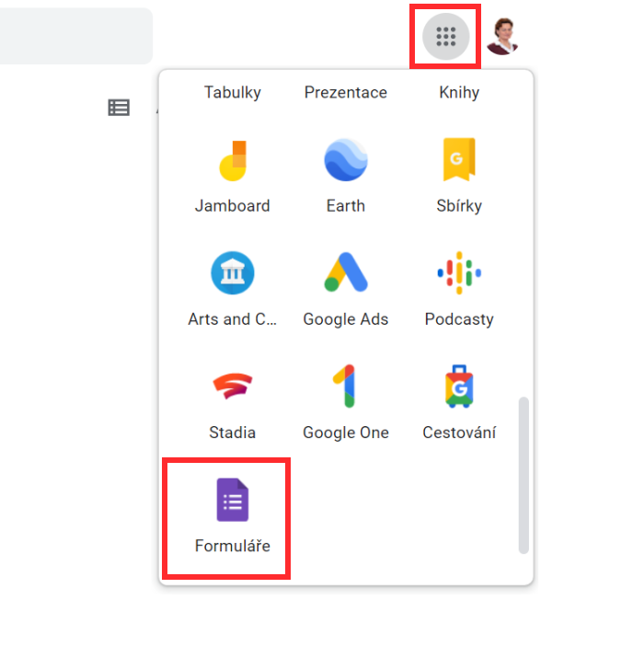Viewport: 644px width, 646px height.
Task: Open Tabulky from the apps menu
Action: (x=233, y=92)
